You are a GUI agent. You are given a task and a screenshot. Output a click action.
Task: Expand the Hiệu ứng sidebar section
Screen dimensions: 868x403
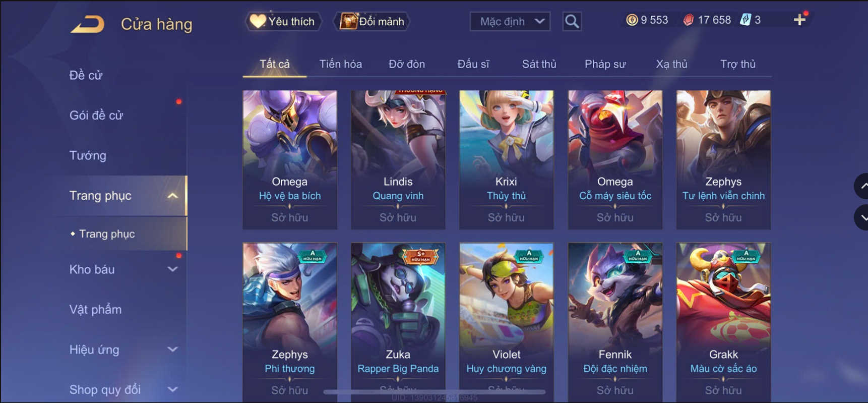(172, 350)
